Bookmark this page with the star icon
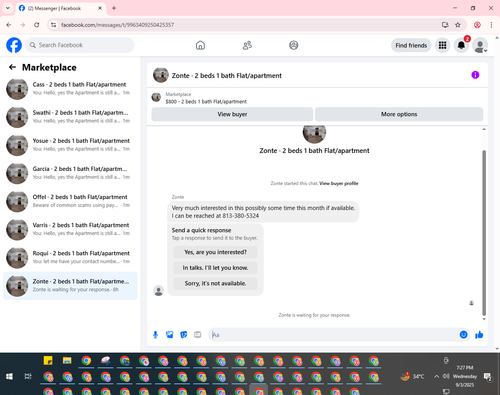The image size is (500, 395). (x=458, y=25)
